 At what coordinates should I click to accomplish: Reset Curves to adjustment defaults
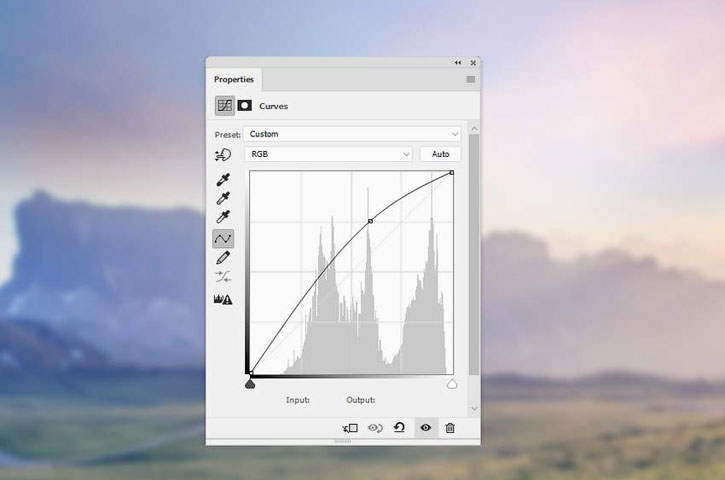399,428
